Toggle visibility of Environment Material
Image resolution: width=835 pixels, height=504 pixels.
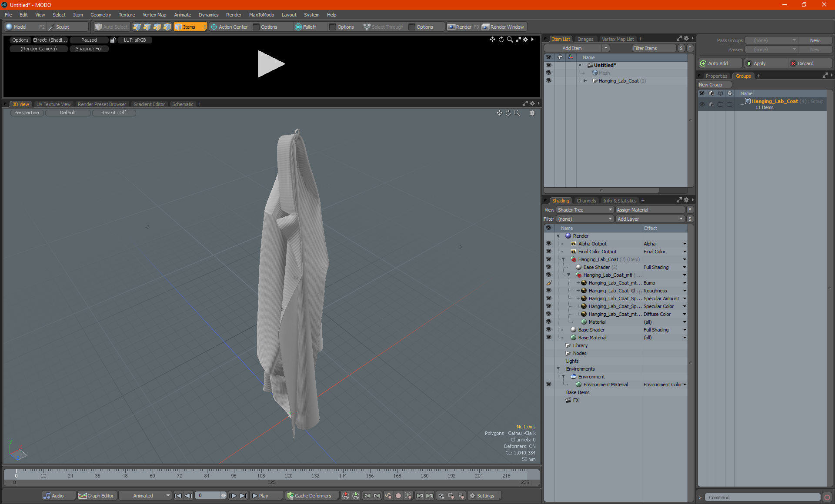[x=548, y=385]
